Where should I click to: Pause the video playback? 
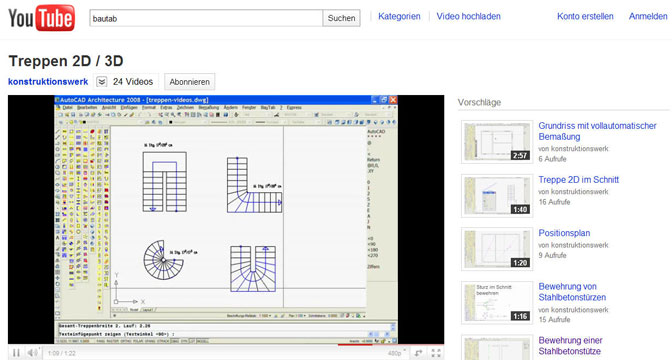click(x=16, y=353)
